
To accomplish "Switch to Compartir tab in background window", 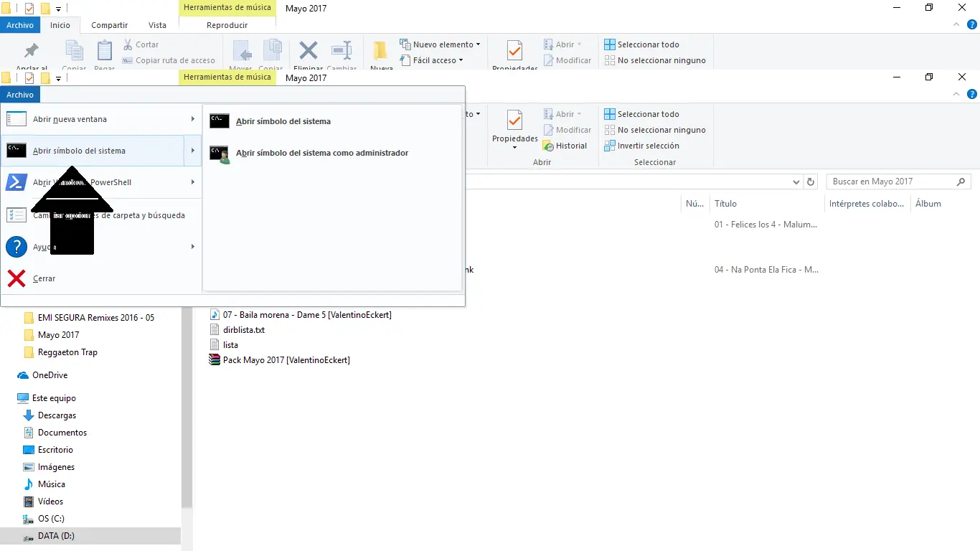I will point(110,25).
